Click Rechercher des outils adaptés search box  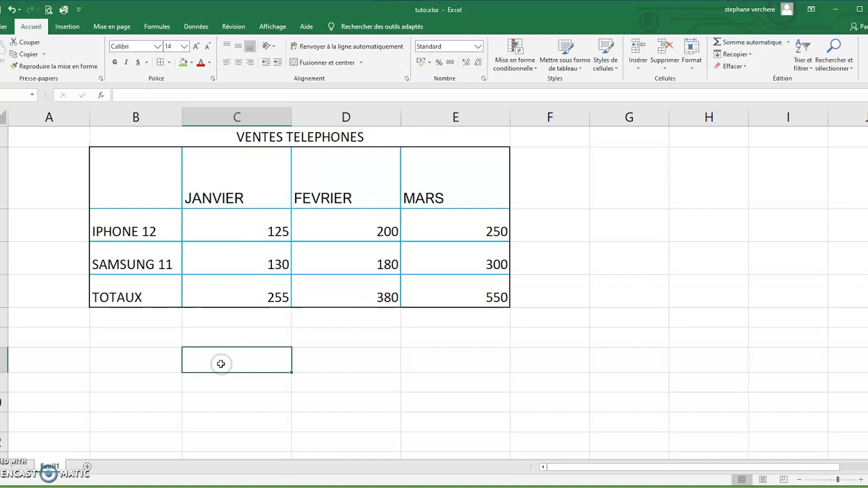point(382,26)
